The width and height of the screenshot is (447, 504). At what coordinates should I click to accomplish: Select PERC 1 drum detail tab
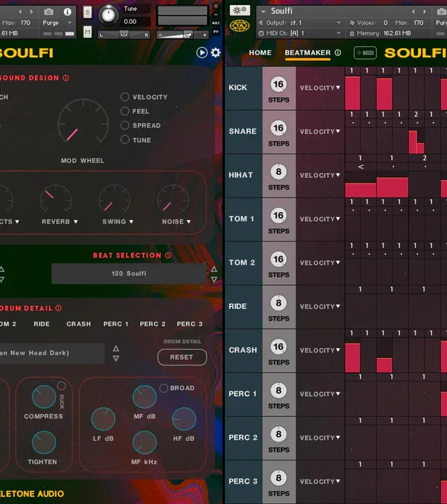coord(116,323)
